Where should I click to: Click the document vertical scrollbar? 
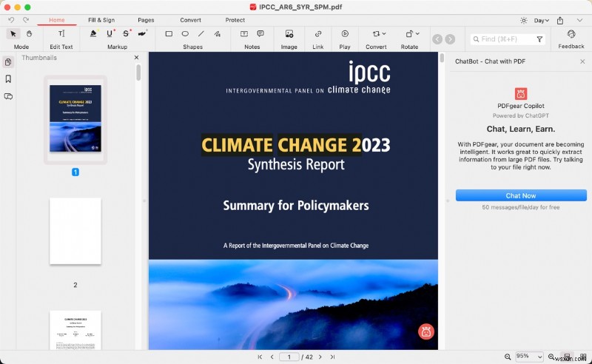[442, 58]
